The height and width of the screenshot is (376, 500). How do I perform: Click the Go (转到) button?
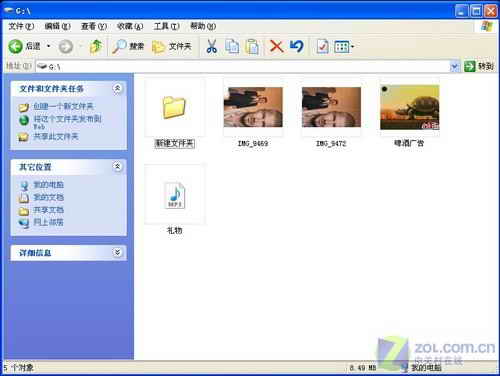(479, 67)
